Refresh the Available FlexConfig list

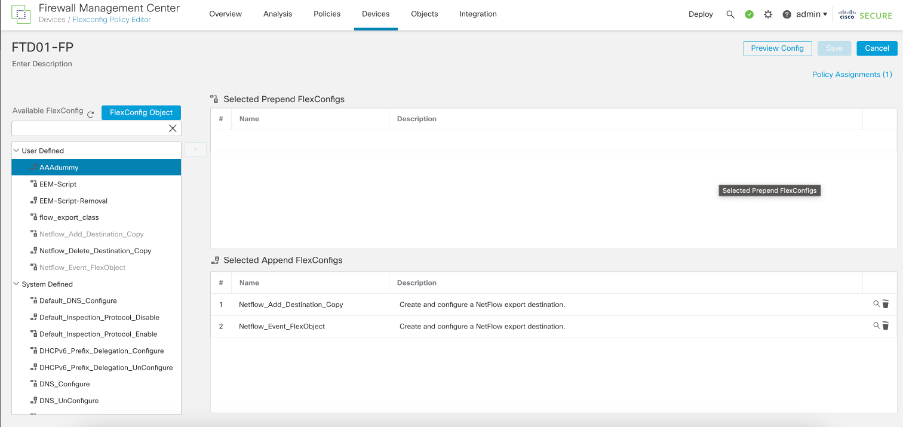point(91,115)
